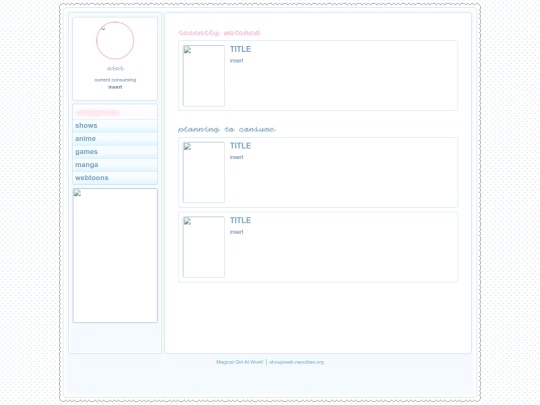Open shoujoweb.neocities.org footer link

tap(297, 362)
